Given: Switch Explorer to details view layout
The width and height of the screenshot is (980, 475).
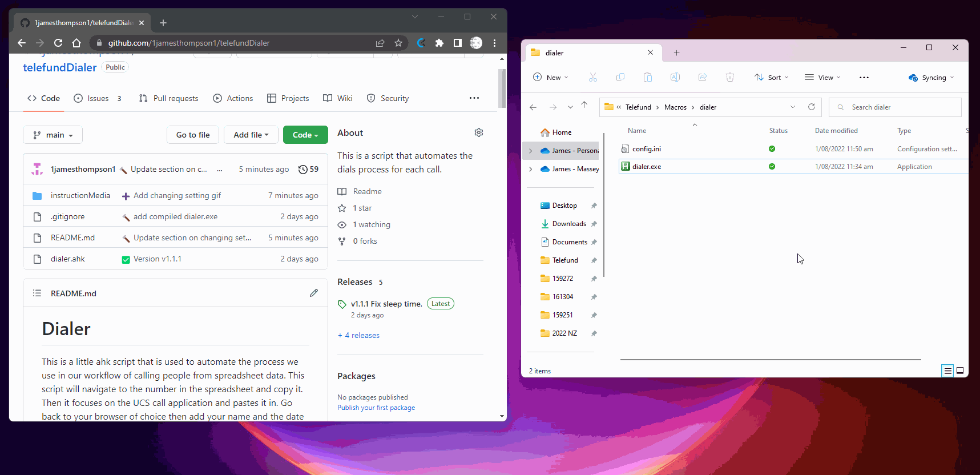Looking at the screenshot, I should [947, 371].
